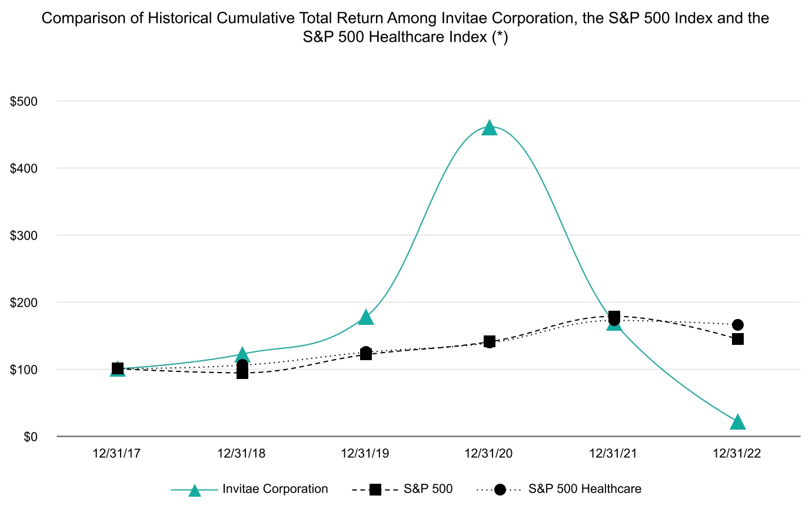Select Invitae triangle marker at 12/31/18
Viewport: 812px width, 512px height.
(x=242, y=355)
